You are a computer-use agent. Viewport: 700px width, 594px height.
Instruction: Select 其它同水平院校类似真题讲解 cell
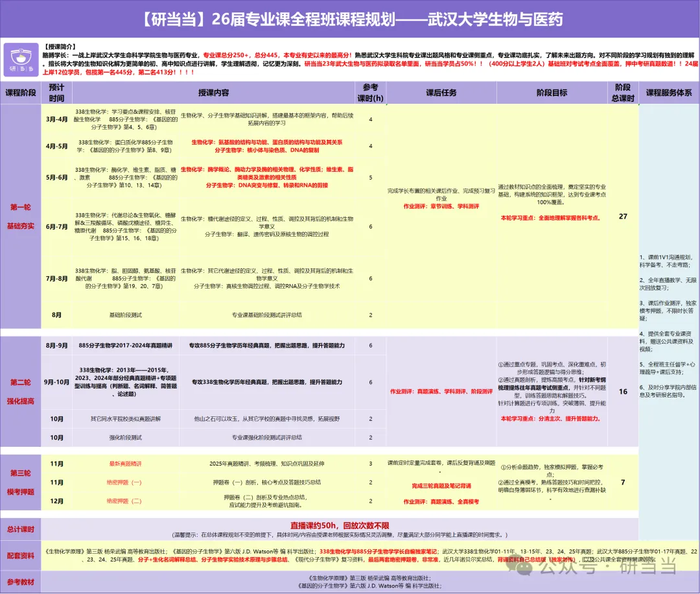pyautogui.click(x=126, y=419)
